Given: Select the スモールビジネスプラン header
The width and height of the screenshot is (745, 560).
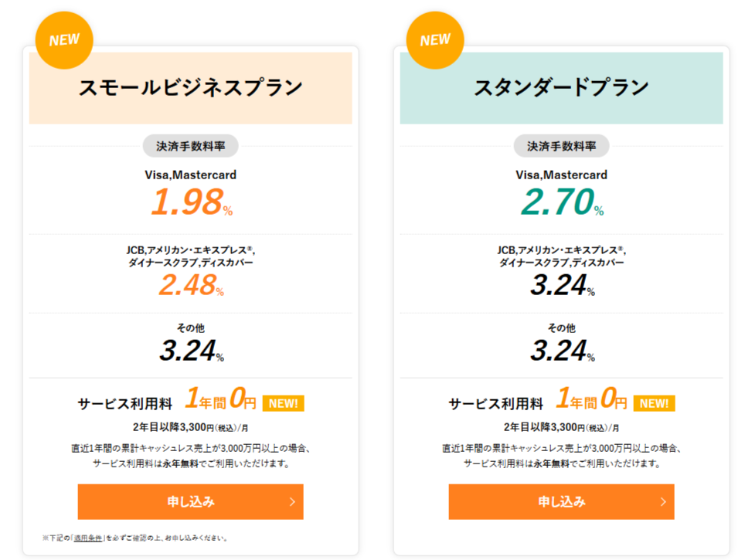Looking at the screenshot, I should (x=190, y=87).
